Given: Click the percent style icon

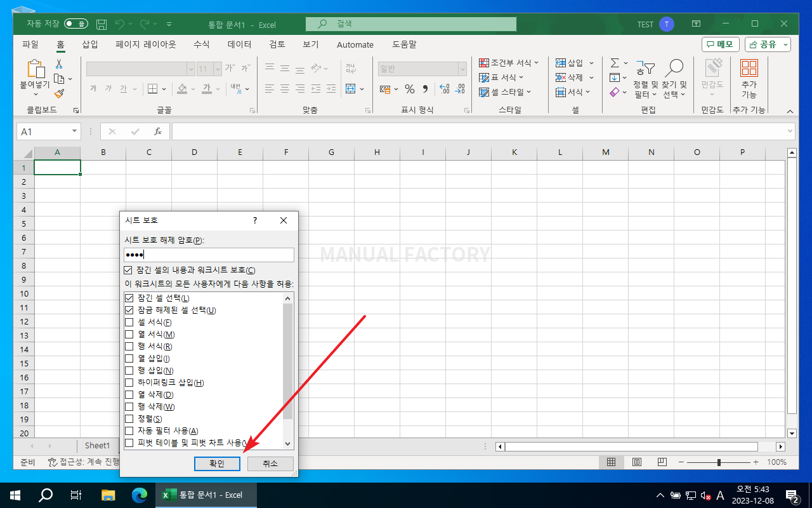Looking at the screenshot, I should coord(410,89).
